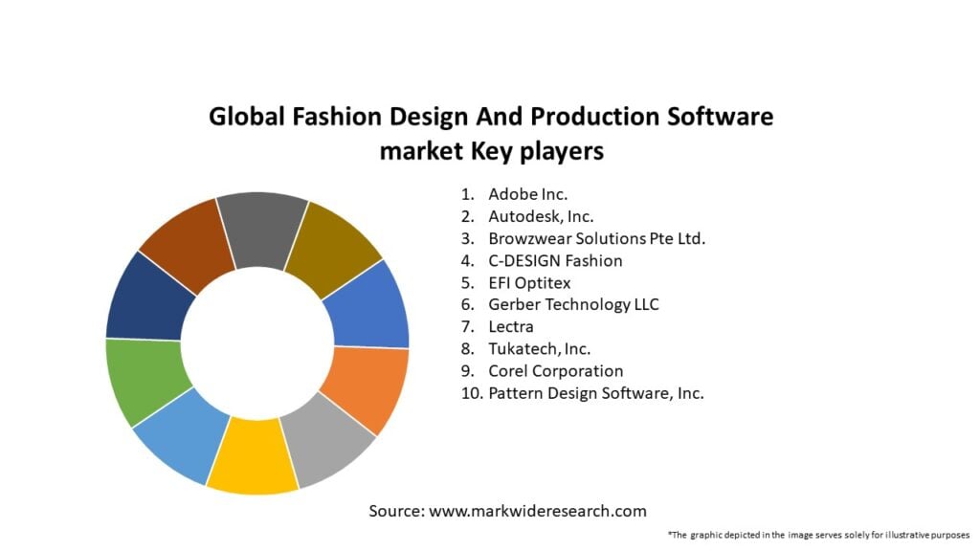Click C-DESIGN Fashion in the list
Image resolution: width=980 pixels, height=551 pixels.
(555, 260)
